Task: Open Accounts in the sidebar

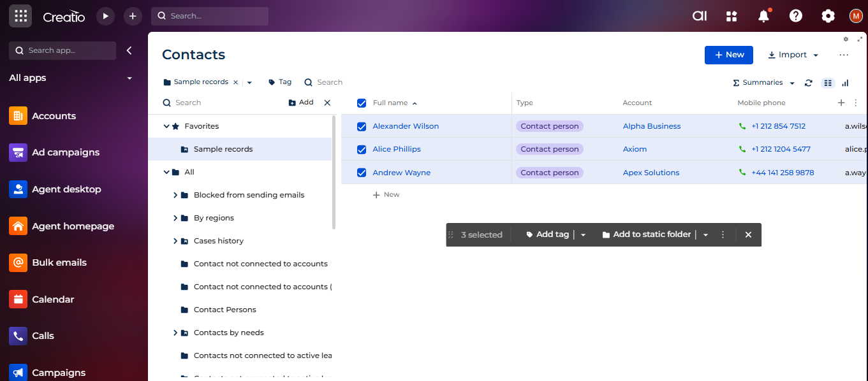Action: (x=54, y=116)
